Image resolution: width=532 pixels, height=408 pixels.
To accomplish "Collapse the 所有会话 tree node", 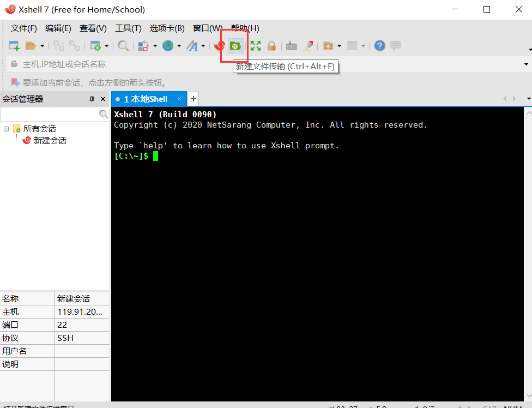I will point(6,129).
